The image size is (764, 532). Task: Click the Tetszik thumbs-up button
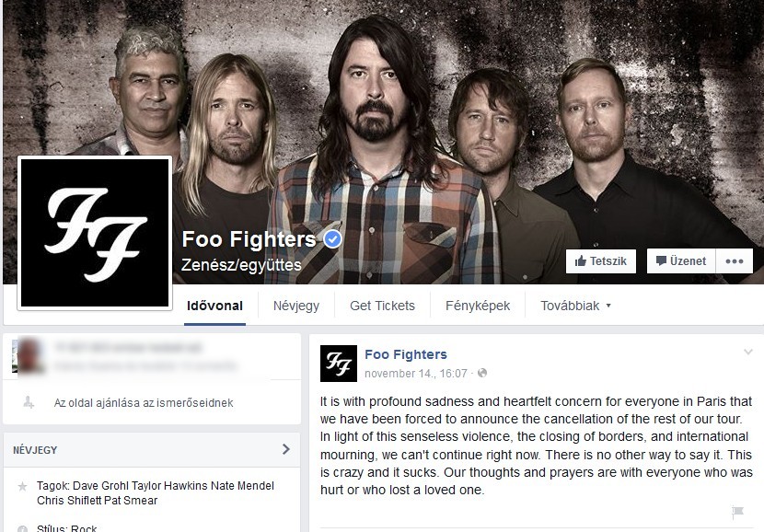601,261
